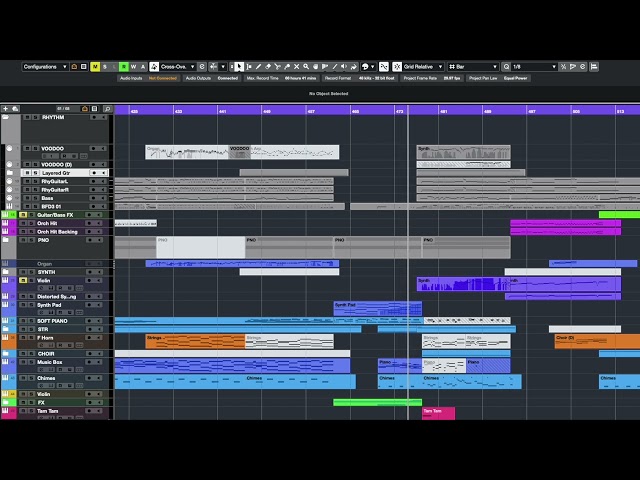Click the Add Track plus icon
640x480 pixels.
5,108
